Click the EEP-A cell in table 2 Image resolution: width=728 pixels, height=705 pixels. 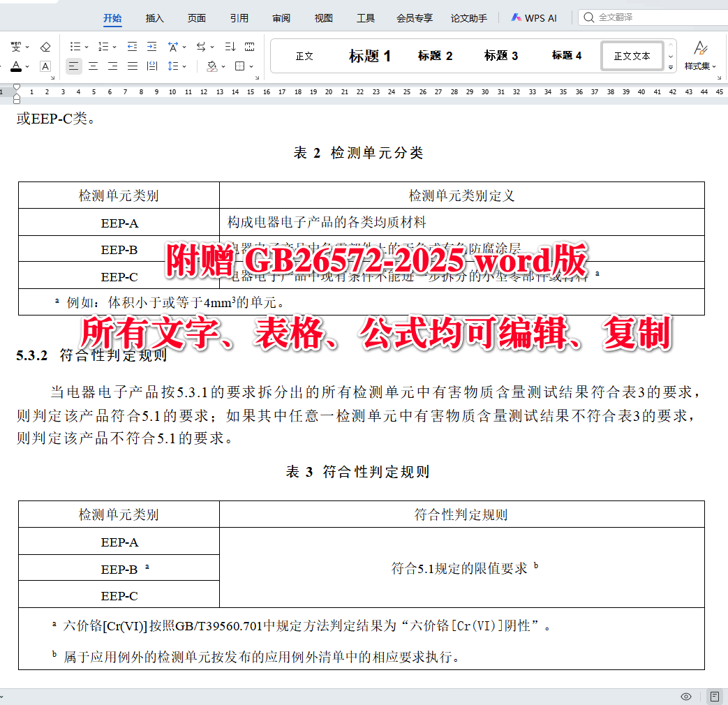point(119,223)
